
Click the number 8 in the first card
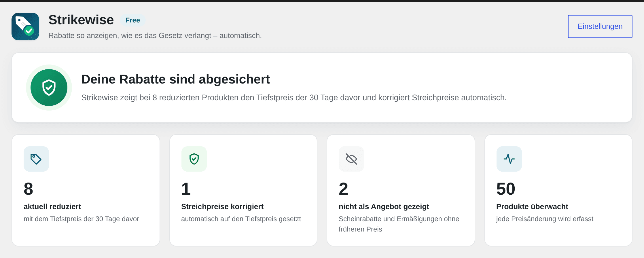click(28, 189)
